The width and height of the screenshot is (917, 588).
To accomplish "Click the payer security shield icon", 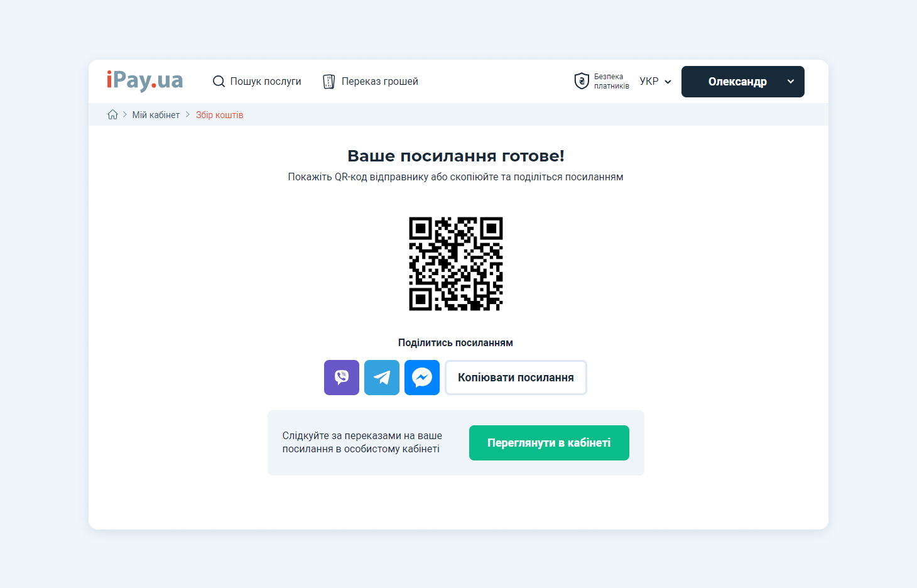I will coord(582,81).
